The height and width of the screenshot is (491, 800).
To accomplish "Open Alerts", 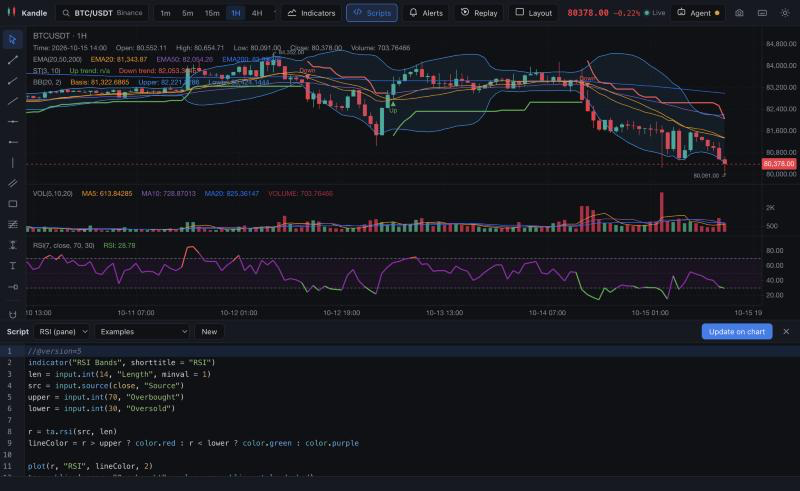I will pyautogui.click(x=426, y=13).
